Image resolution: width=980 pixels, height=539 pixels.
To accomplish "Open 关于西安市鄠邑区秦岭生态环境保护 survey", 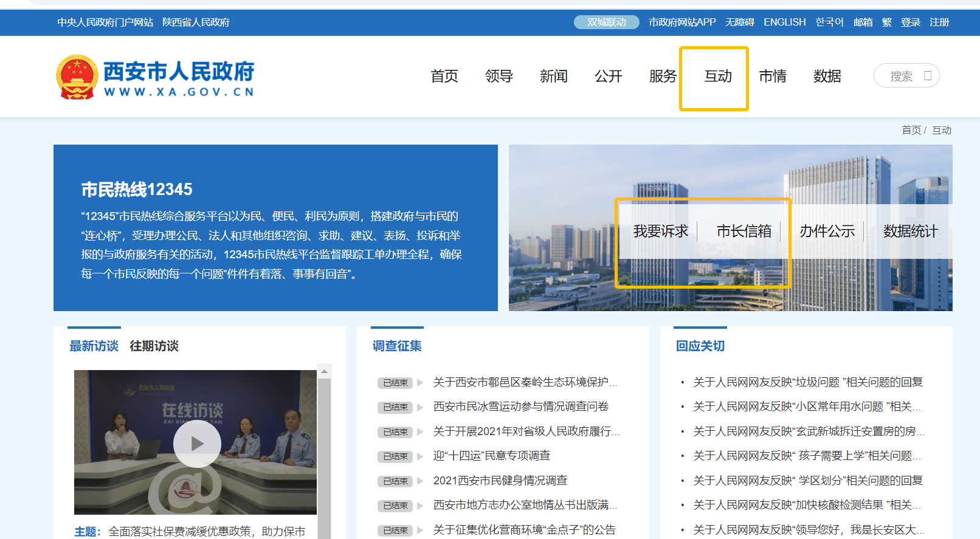I will [525, 382].
